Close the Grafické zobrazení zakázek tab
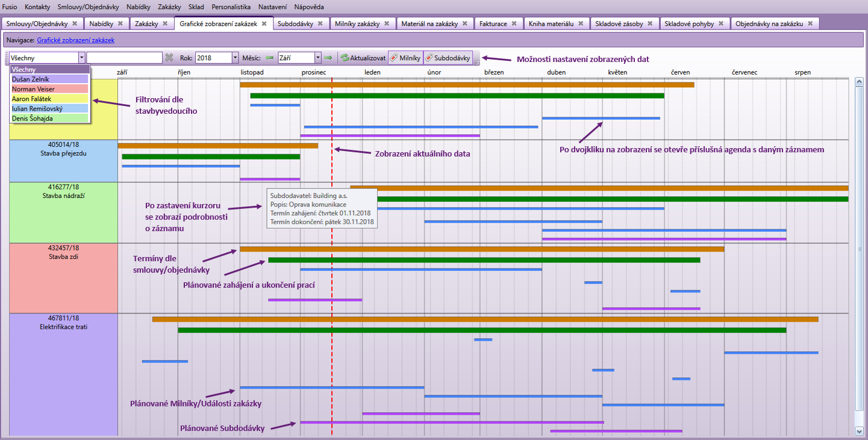 pos(263,23)
